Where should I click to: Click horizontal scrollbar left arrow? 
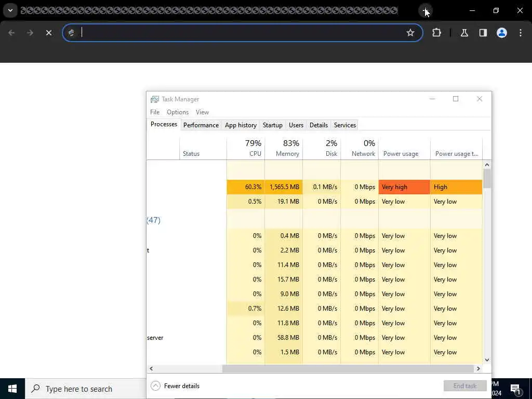point(151,368)
